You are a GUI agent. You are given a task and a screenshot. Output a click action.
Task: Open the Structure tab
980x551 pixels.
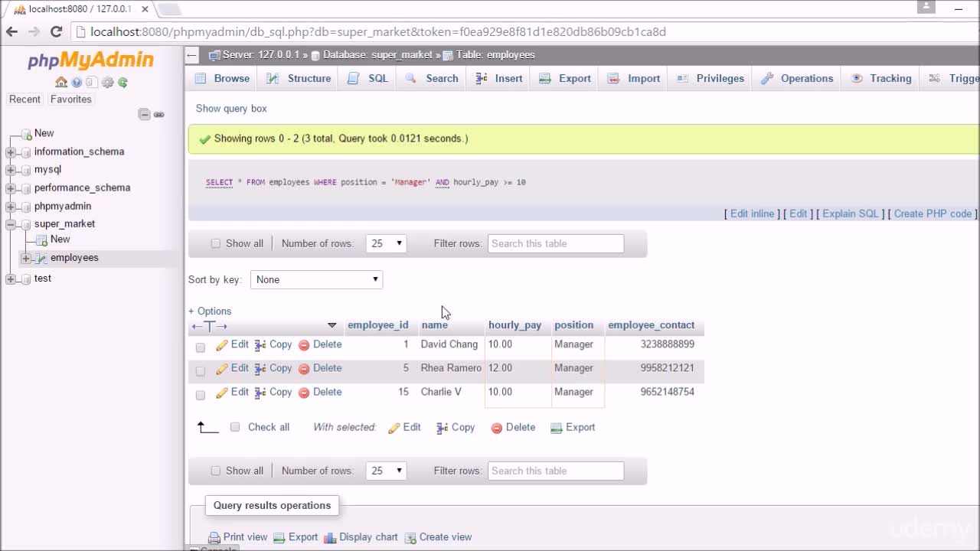point(299,78)
